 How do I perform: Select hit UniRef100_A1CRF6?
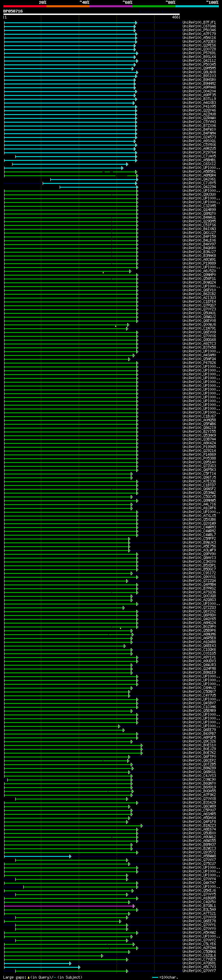(x=199, y=508)
